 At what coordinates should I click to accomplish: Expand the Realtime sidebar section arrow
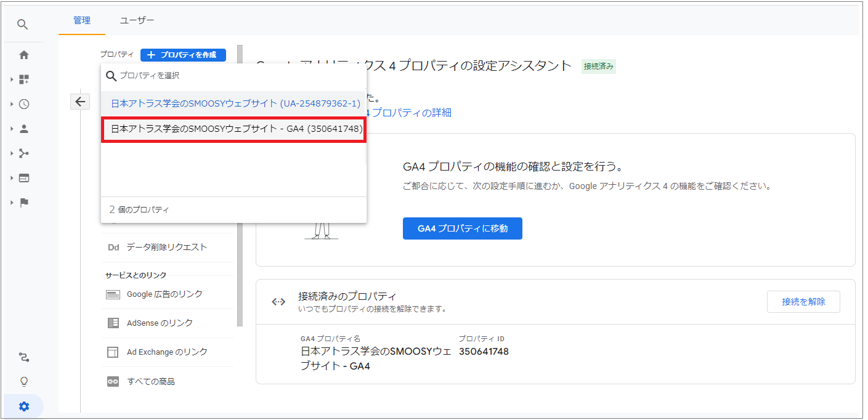click(11, 104)
